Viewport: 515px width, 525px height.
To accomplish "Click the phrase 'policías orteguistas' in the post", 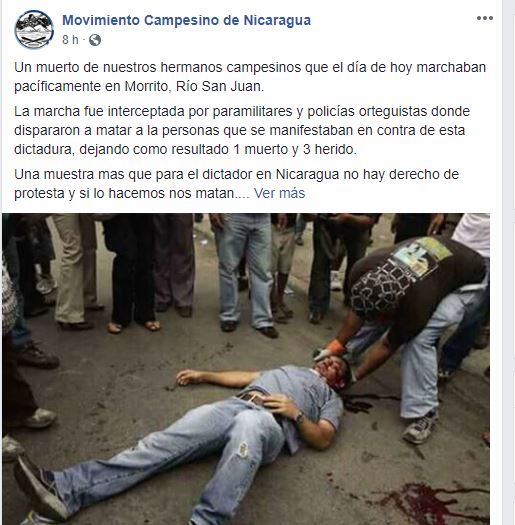I will coord(367,111).
